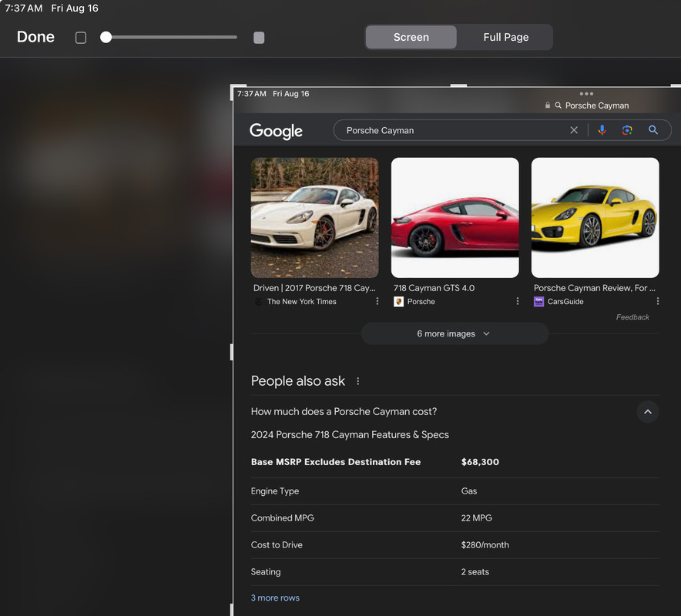Show '3 more rows' of specs
The image size is (681, 616).
pyautogui.click(x=275, y=598)
